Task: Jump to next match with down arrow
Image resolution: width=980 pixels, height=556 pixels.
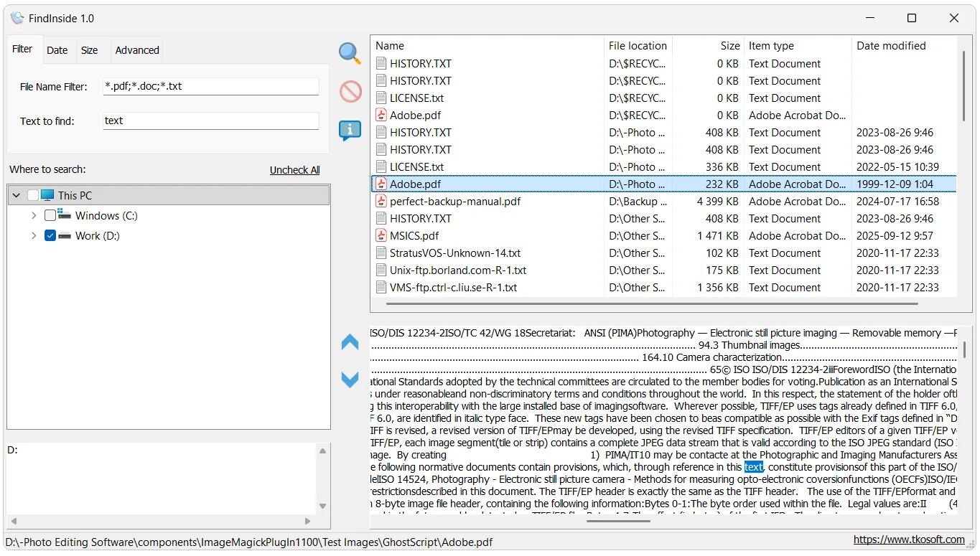Action: 350,380
